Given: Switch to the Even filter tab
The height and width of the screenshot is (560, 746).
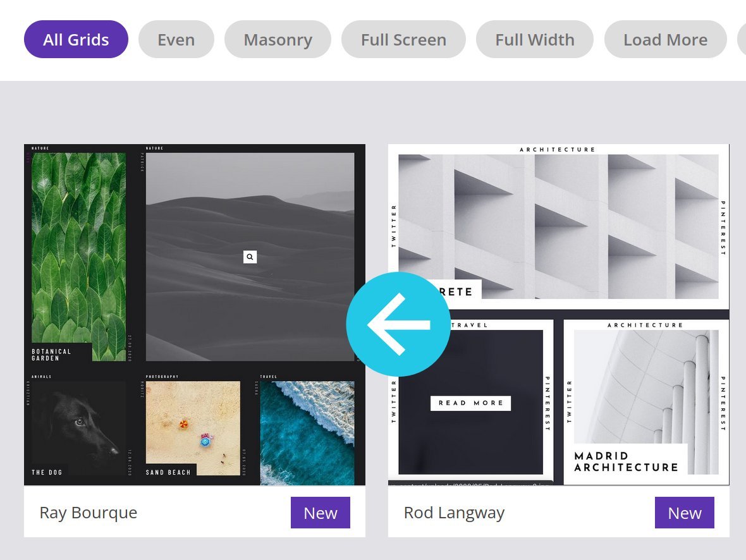Looking at the screenshot, I should tap(176, 39).
